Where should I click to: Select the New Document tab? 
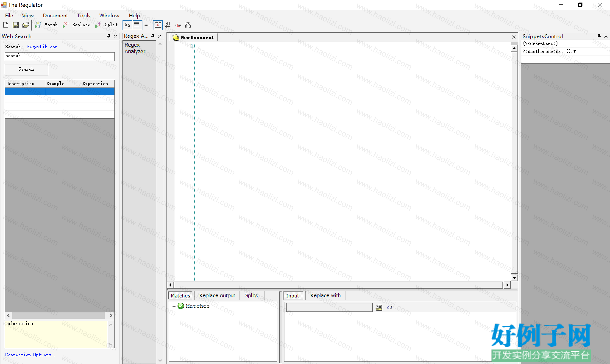[x=194, y=37]
